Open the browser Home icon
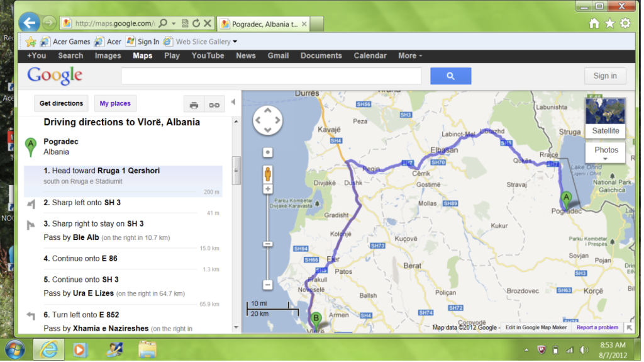The height and width of the screenshot is (362, 644). pyautogui.click(x=594, y=23)
